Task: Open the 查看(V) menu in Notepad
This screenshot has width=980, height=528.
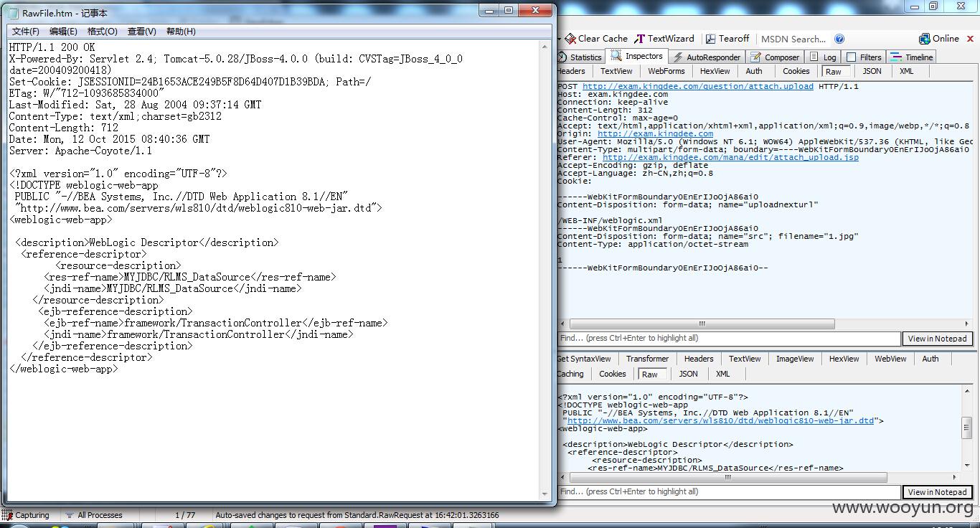Action: pyautogui.click(x=141, y=32)
